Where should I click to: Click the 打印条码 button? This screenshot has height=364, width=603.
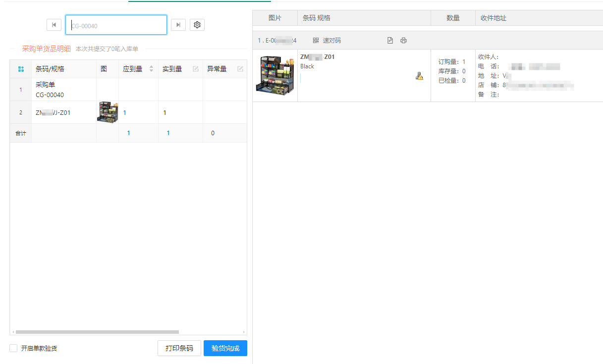pyautogui.click(x=179, y=348)
